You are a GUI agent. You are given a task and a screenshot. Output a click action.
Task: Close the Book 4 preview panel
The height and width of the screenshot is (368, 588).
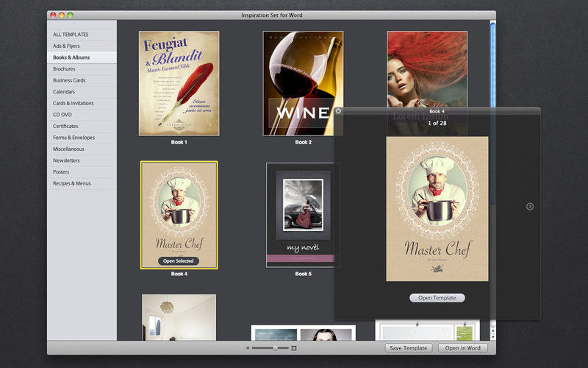[x=338, y=111]
